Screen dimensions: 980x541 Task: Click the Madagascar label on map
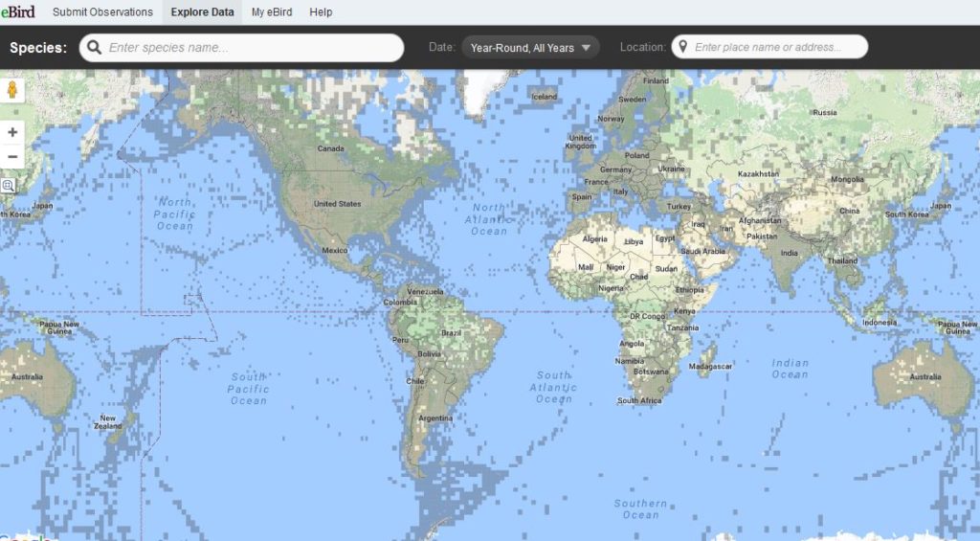(x=710, y=367)
